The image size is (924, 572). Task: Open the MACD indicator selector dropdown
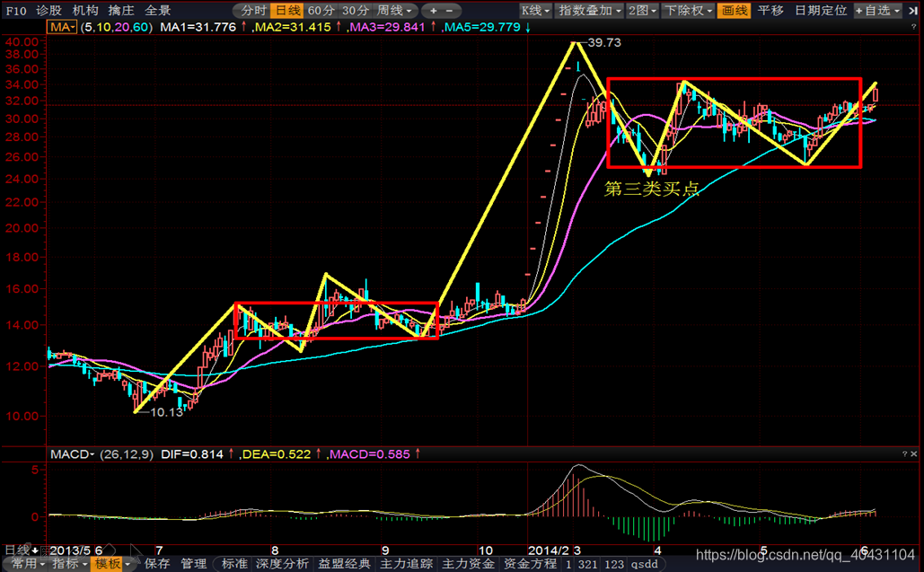click(72, 454)
